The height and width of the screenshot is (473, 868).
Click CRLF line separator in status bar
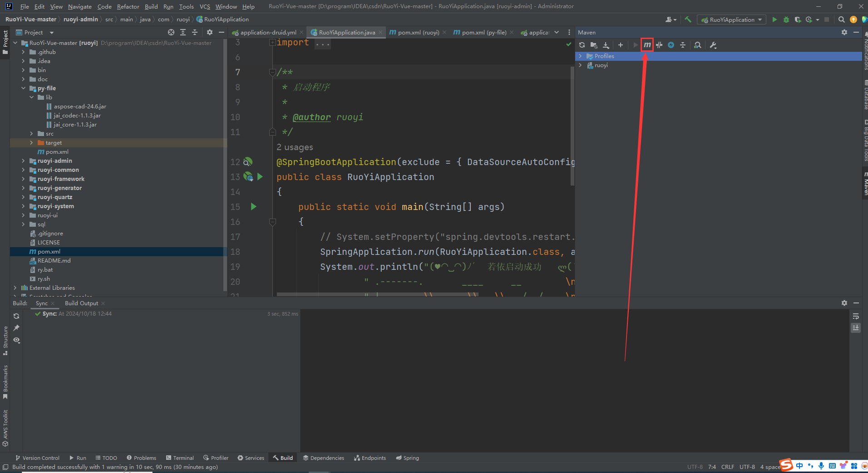point(728,467)
